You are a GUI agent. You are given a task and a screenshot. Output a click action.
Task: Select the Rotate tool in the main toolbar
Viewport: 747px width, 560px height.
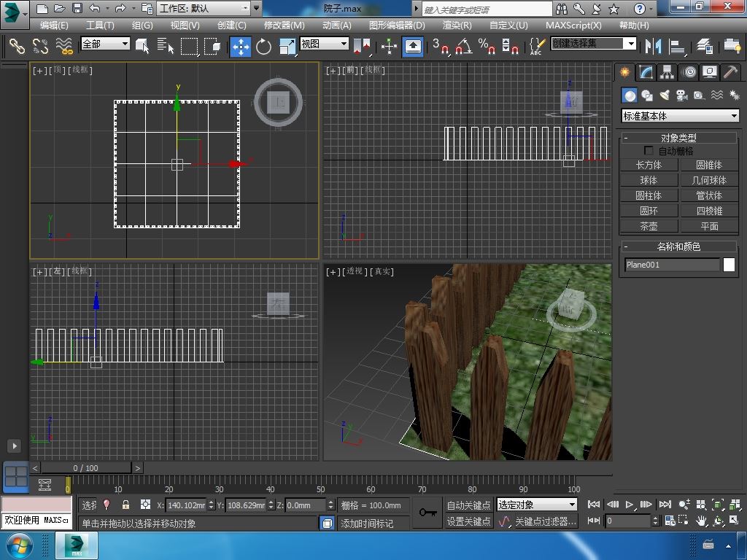coord(263,47)
